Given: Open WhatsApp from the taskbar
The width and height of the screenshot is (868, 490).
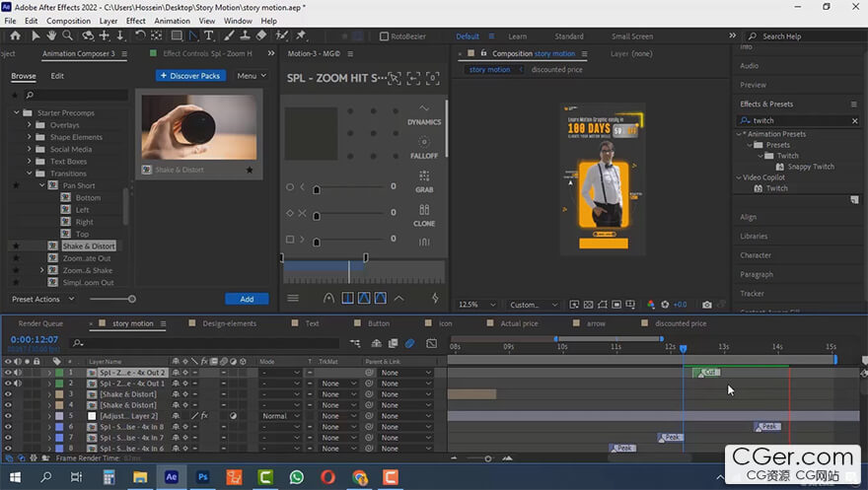Looking at the screenshot, I should coord(297,477).
